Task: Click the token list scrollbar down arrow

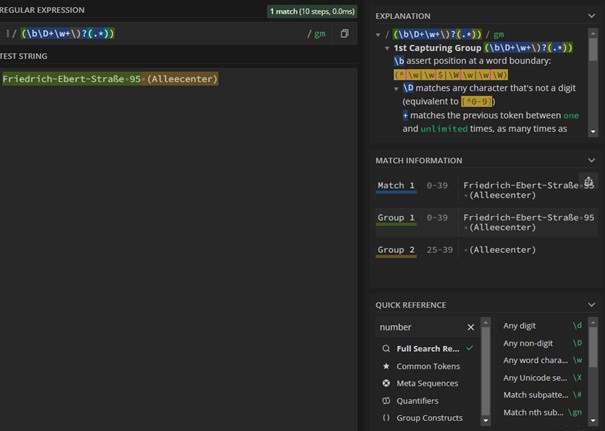Action: [593, 421]
